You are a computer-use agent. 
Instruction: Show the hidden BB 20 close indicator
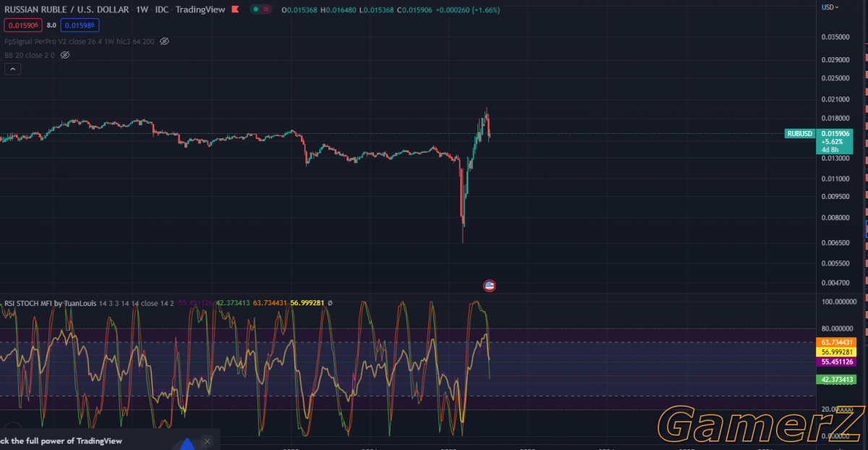tap(64, 54)
